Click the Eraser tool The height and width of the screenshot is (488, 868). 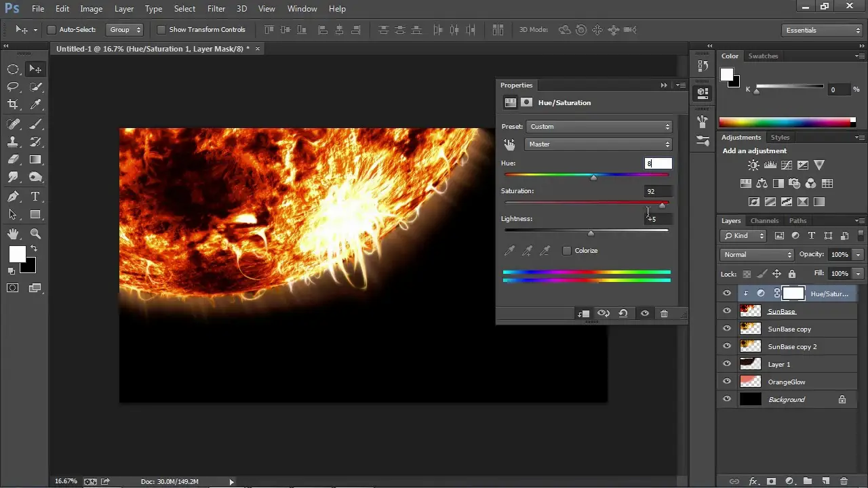click(x=13, y=160)
